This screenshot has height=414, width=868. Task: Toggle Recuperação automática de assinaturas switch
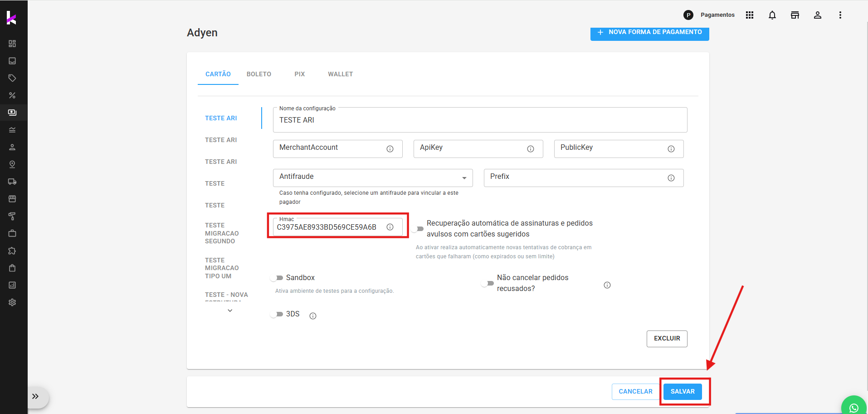pyautogui.click(x=417, y=229)
